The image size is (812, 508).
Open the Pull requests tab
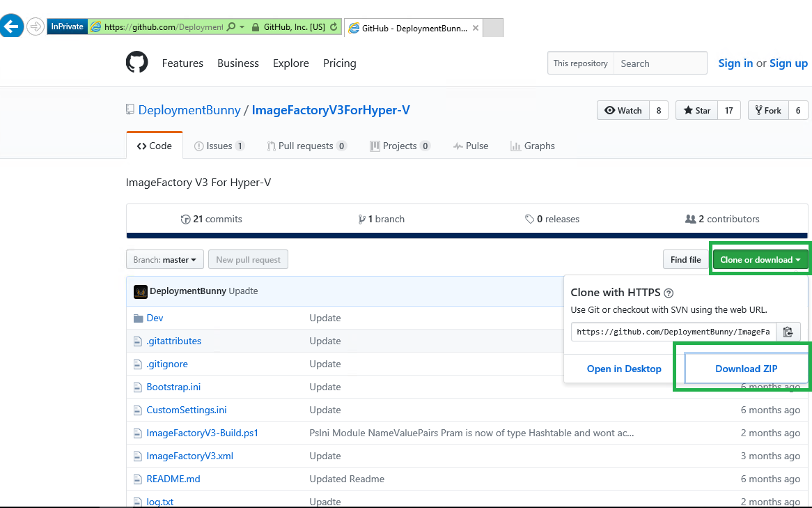point(306,146)
